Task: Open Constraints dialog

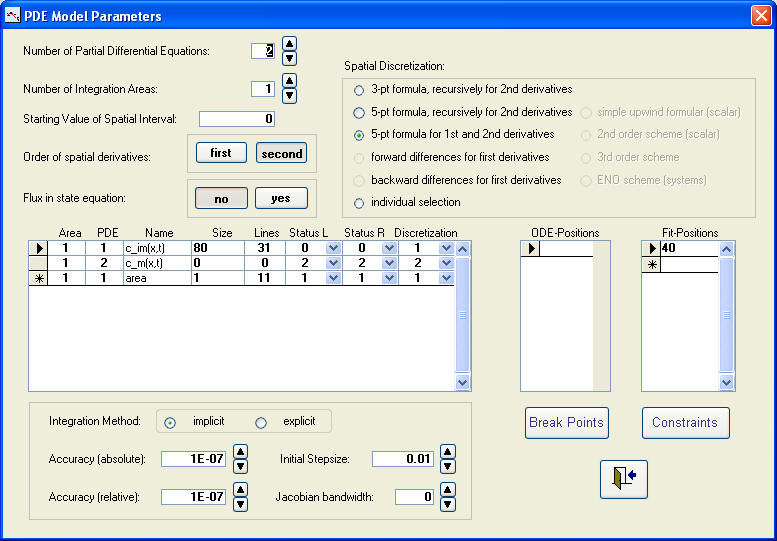Action: pyautogui.click(x=685, y=423)
